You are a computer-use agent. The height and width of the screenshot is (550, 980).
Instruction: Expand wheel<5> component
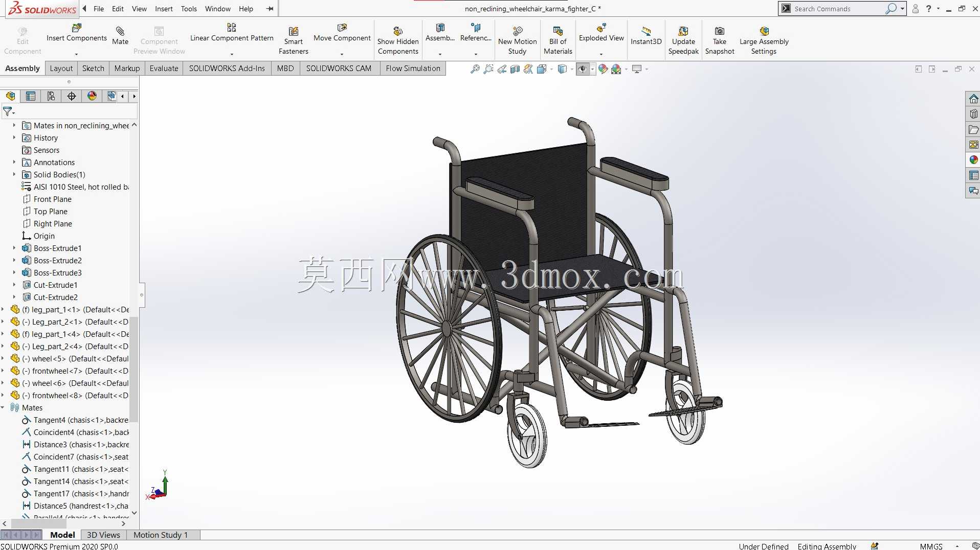click(x=3, y=359)
